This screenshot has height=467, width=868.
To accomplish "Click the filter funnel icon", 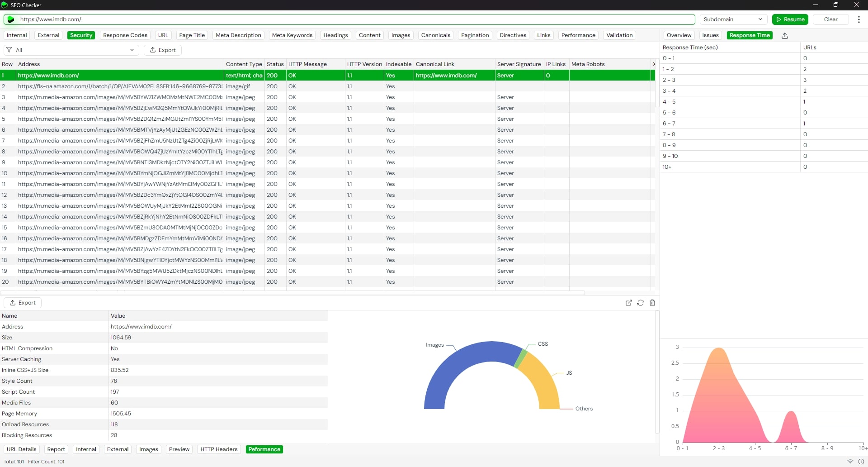I will tap(9, 50).
